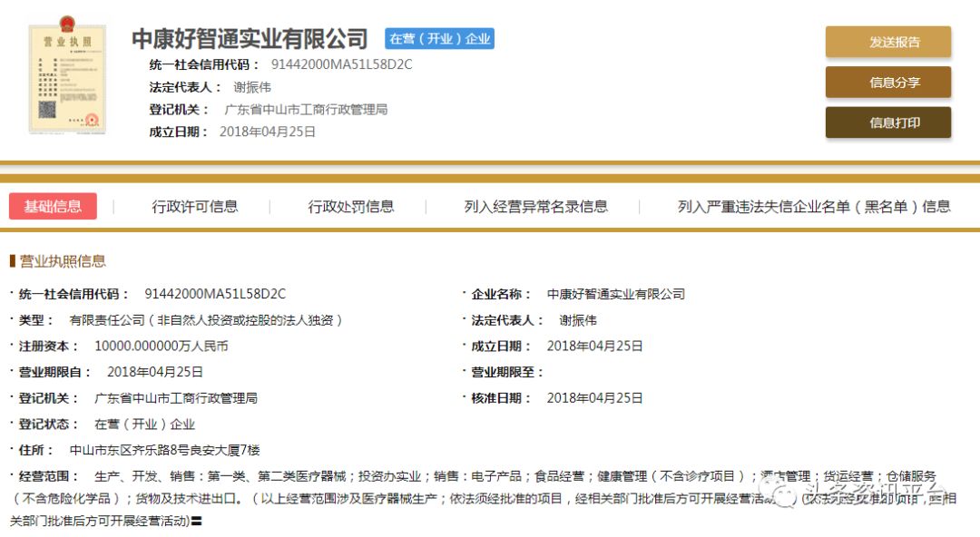Image resolution: width=980 pixels, height=537 pixels.
Task: Click the 企业名称 value in the license info
Action: 615,294
